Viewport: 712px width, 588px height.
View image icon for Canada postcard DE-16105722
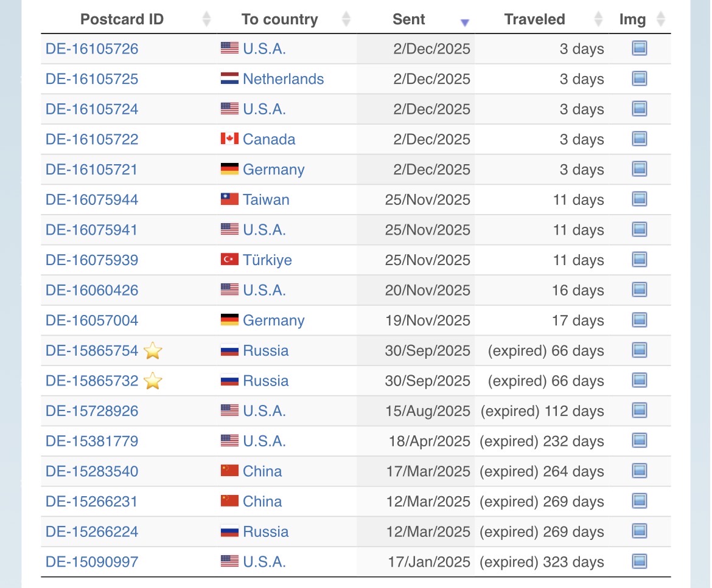point(639,139)
